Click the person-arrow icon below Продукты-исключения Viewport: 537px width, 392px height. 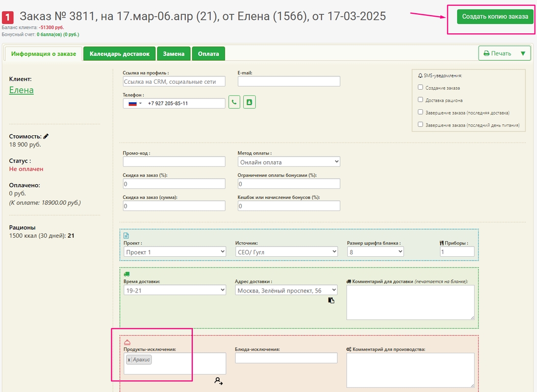(x=219, y=381)
